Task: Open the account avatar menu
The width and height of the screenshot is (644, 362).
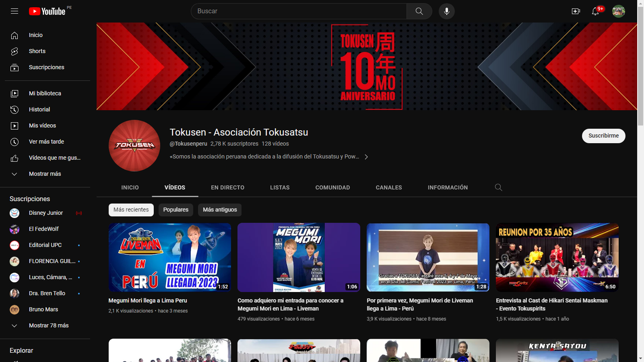Action: coord(619,11)
